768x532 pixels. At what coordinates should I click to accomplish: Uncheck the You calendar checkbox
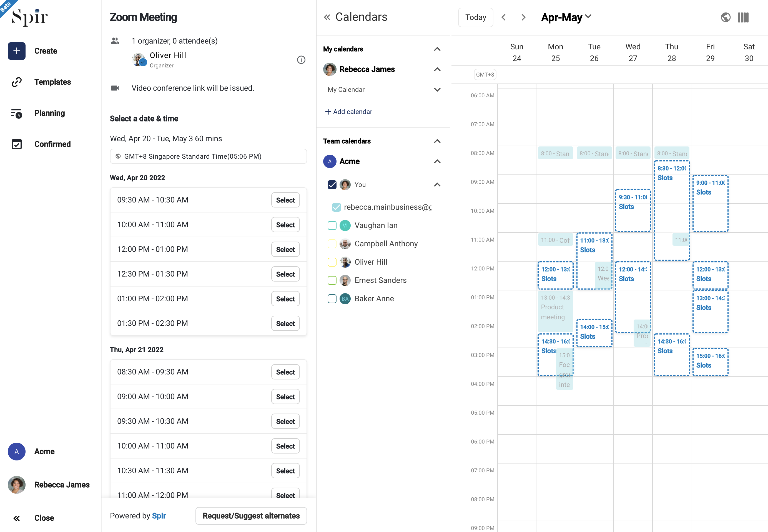[332, 185]
